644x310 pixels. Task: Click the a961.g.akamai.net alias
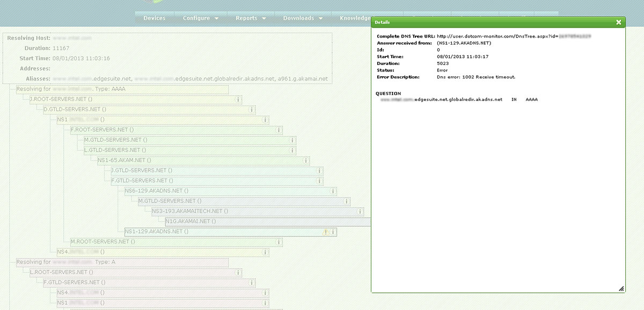[302, 79]
